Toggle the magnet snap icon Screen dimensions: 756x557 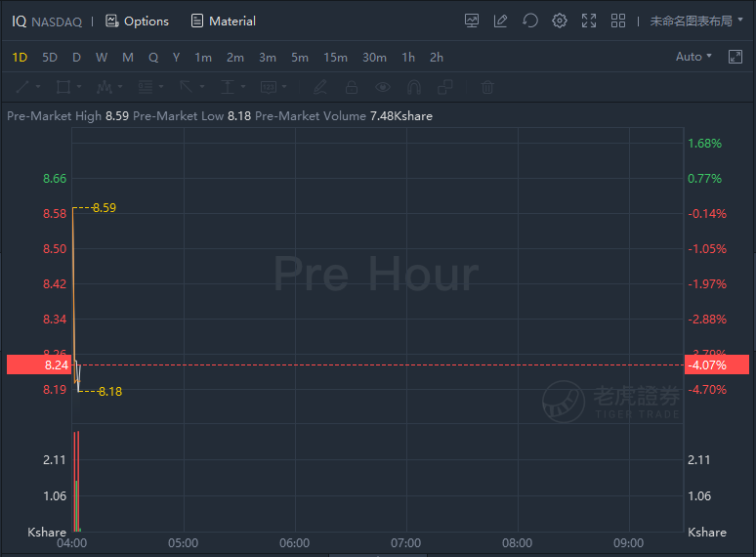(x=414, y=87)
